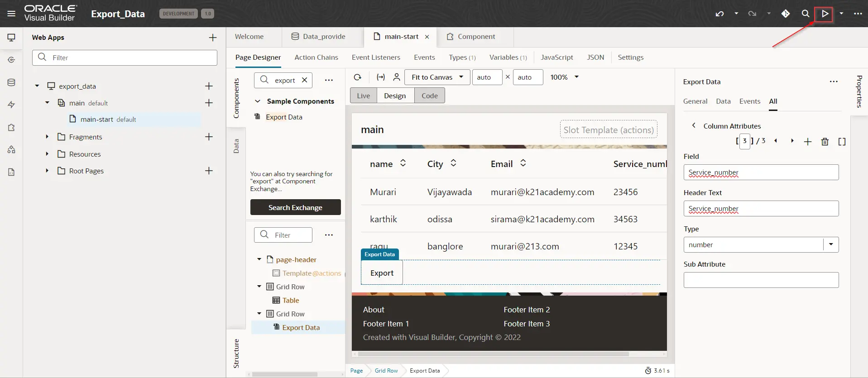This screenshot has height=378, width=868.
Task: Delete current column attribute with trash icon
Action: [x=825, y=142]
